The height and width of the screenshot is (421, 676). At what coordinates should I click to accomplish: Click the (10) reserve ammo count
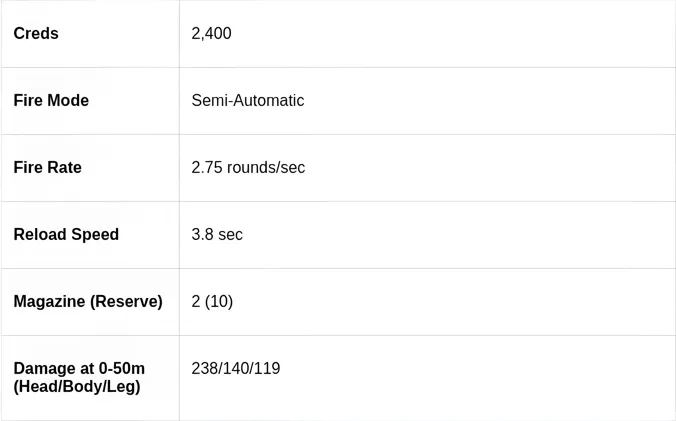pyautogui.click(x=219, y=302)
